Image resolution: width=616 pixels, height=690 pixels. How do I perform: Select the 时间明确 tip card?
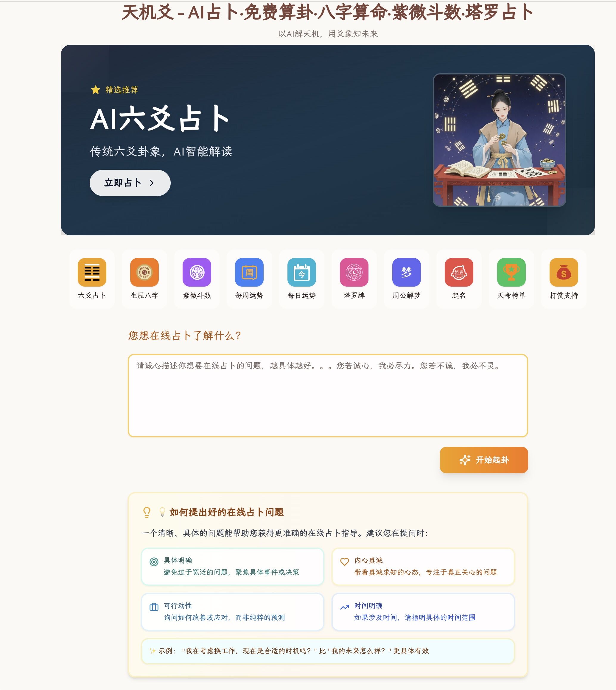tap(423, 612)
